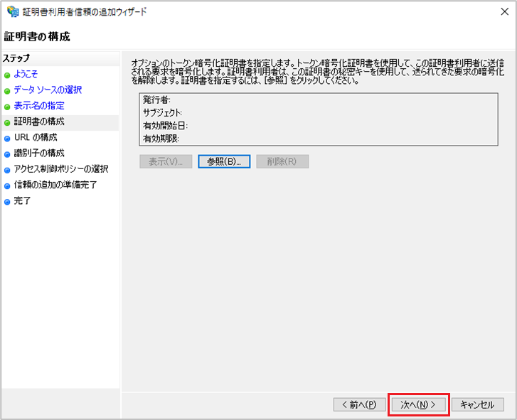Click the blue bullet beside 識別子の構成
Viewport: 517px width, 420px height.
point(7,154)
